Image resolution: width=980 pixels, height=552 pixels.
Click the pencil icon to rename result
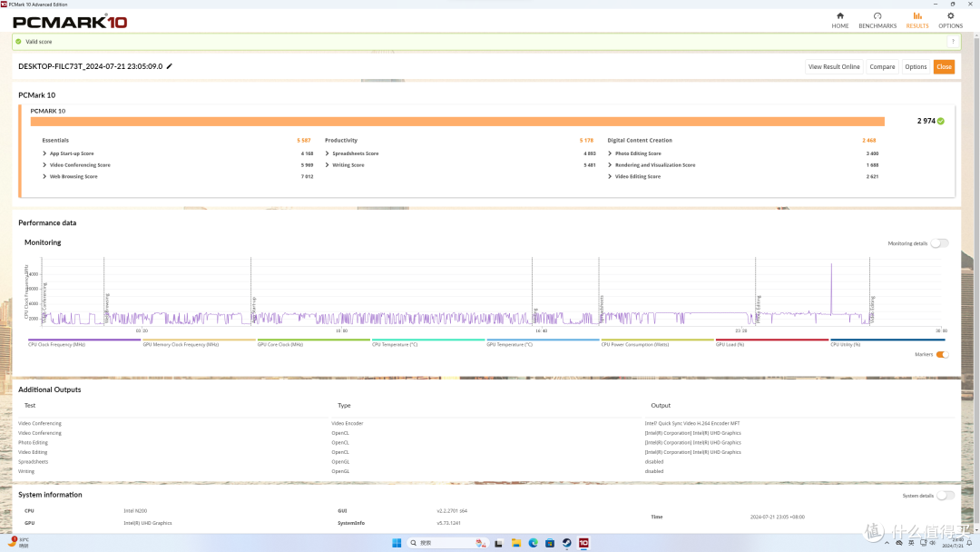[x=170, y=66]
